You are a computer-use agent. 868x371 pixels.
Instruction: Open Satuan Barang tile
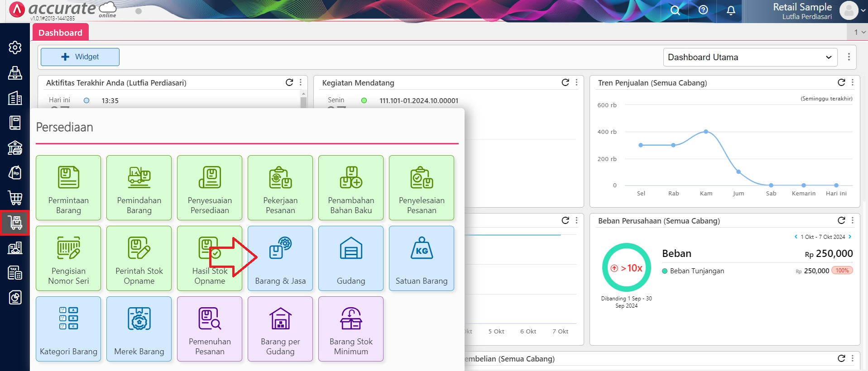tap(422, 258)
